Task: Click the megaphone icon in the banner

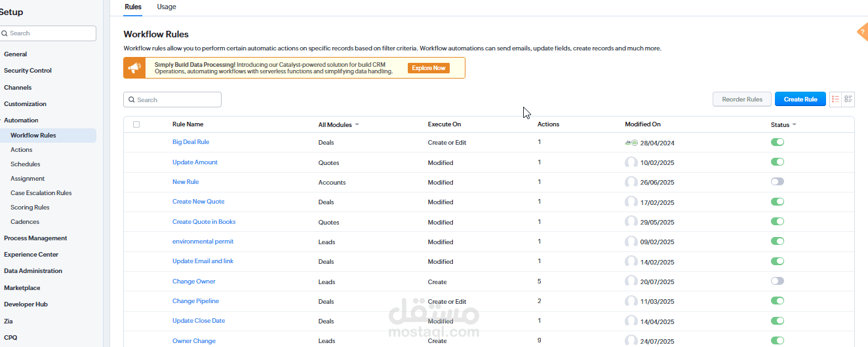Action: coord(134,68)
